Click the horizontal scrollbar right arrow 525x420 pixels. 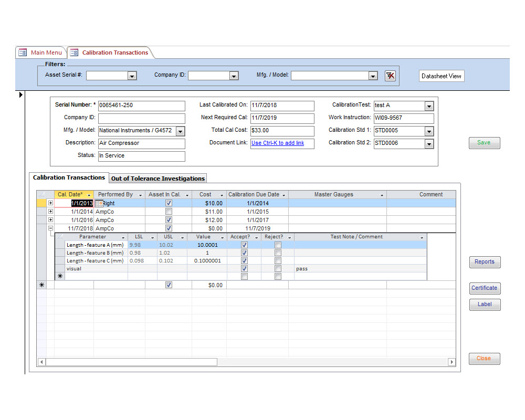tap(451, 362)
